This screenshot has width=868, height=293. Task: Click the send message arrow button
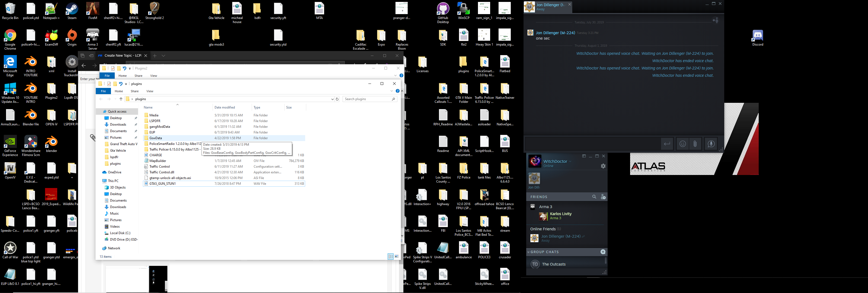(x=666, y=144)
